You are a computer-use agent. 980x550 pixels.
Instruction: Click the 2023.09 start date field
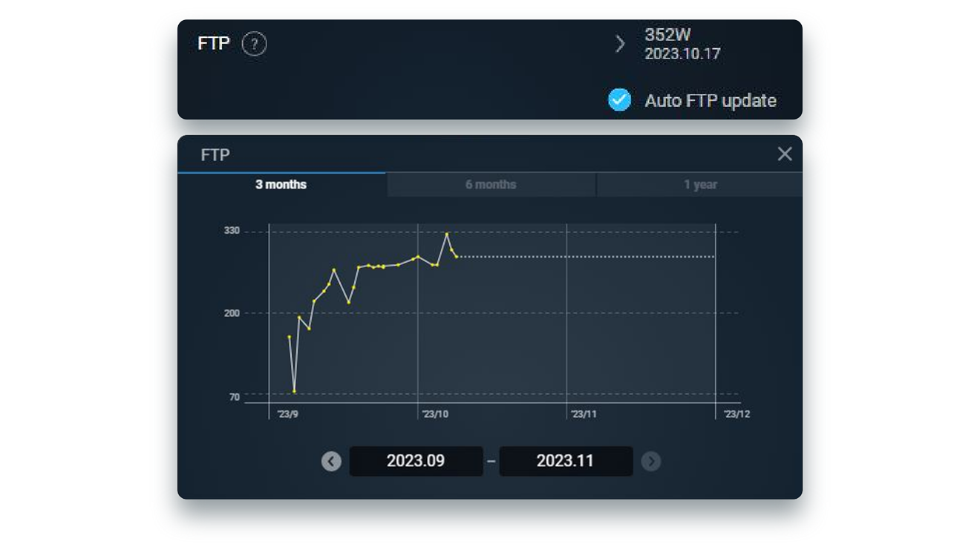(416, 461)
